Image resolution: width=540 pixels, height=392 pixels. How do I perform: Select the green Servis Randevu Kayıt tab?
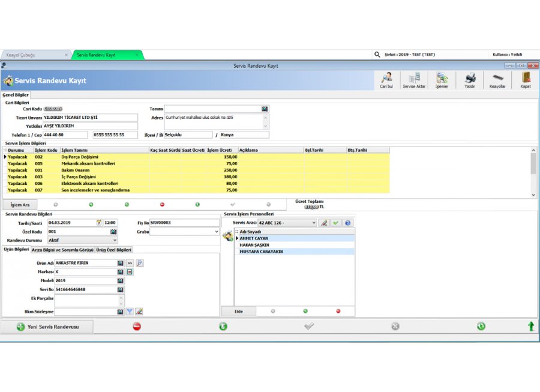point(107,55)
